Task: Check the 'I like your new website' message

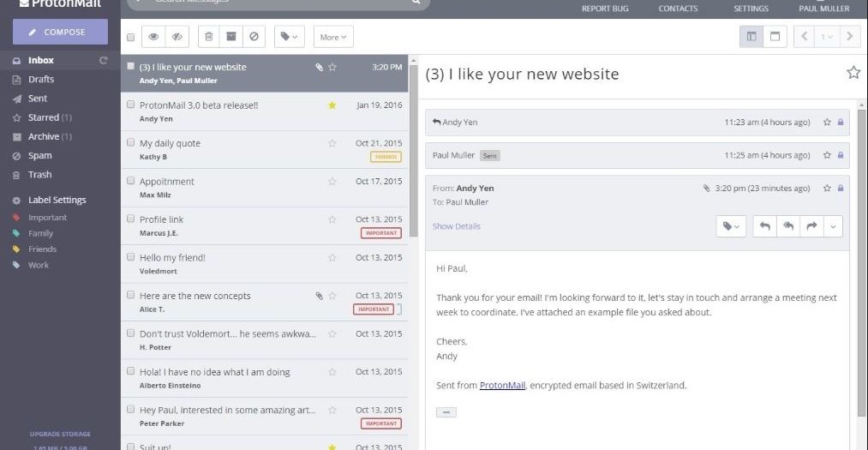Action: point(130,66)
